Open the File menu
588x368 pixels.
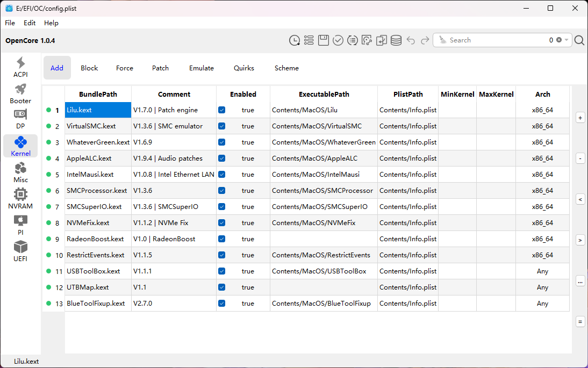point(10,23)
